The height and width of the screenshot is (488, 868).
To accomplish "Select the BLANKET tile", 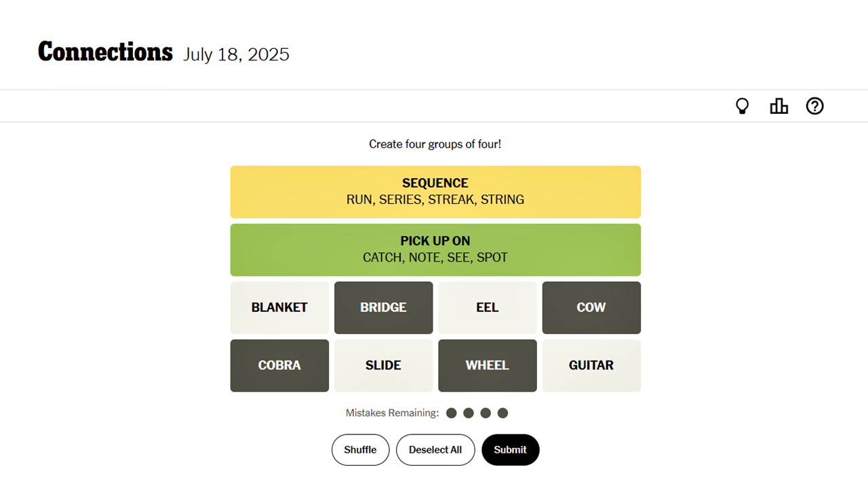I will 279,308.
